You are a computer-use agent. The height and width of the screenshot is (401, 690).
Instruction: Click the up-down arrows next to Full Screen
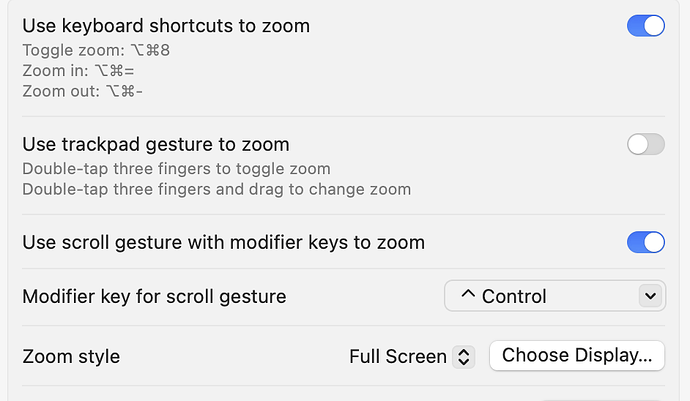tap(463, 356)
